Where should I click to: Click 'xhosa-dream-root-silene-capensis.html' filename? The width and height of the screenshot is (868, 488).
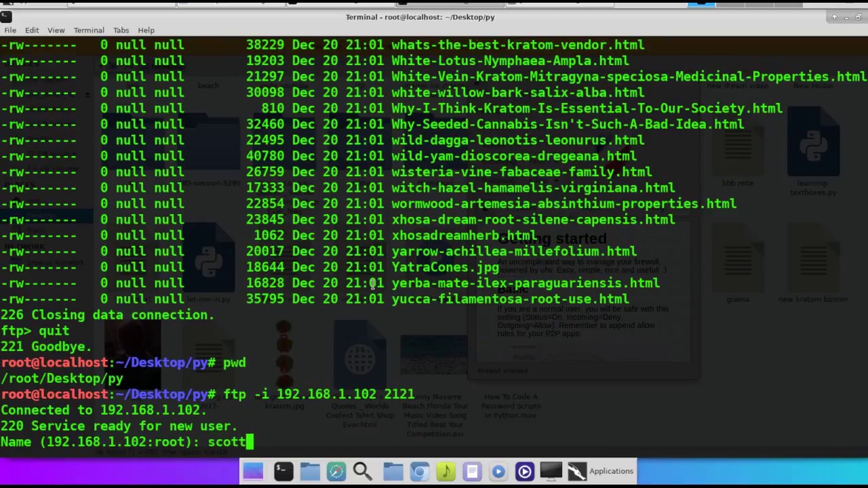[x=533, y=220]
